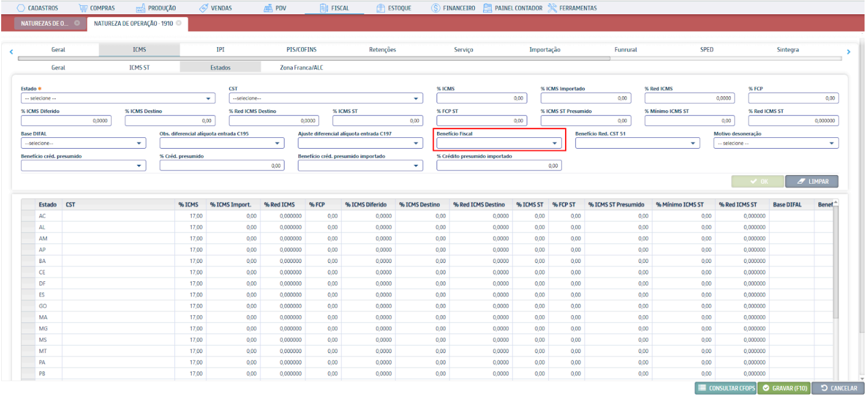Open the Estoque menu
The image size is (868, 399).
tap(394, 8)
